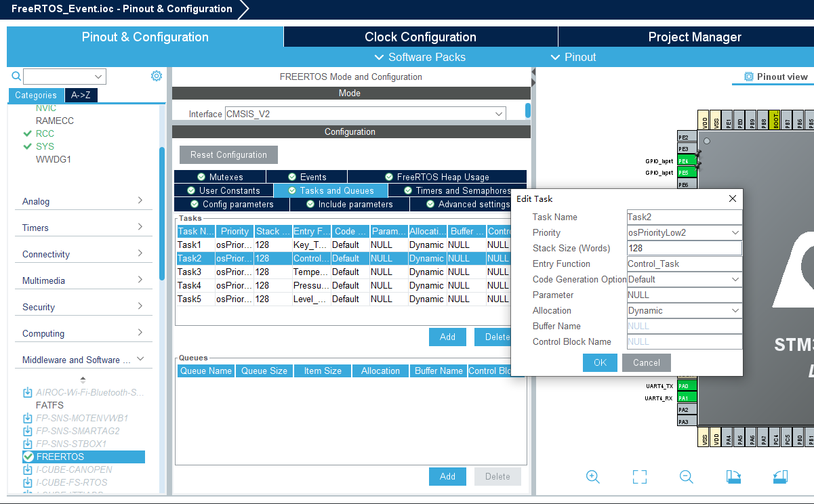Click the Stack Size (Words) field
The image size is (814, 504).
[x=685, y=248]
